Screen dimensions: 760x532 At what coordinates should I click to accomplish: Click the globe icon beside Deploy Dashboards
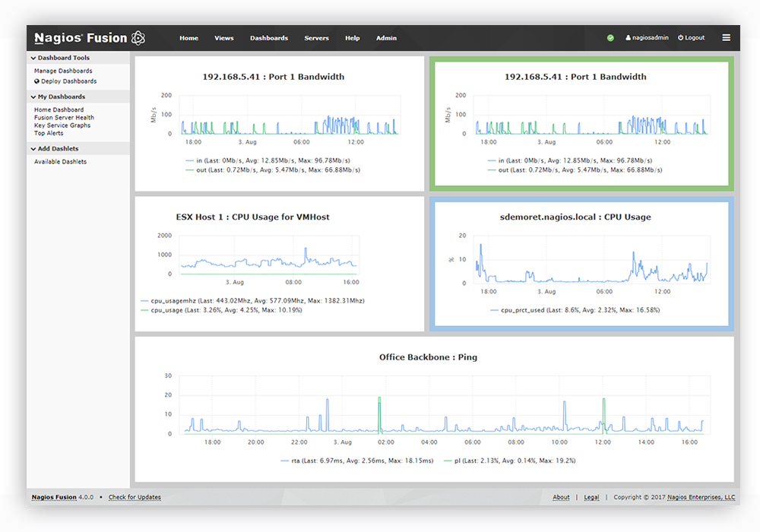coord(36,81)
